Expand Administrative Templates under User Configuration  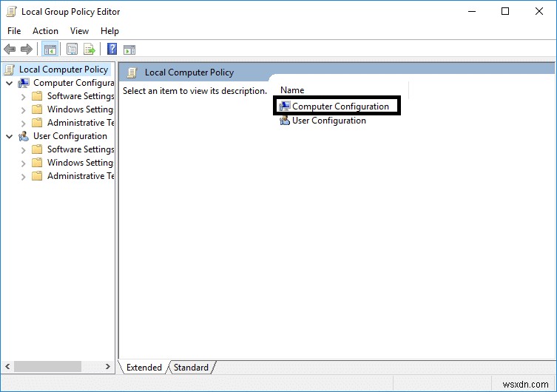[24, 177]
